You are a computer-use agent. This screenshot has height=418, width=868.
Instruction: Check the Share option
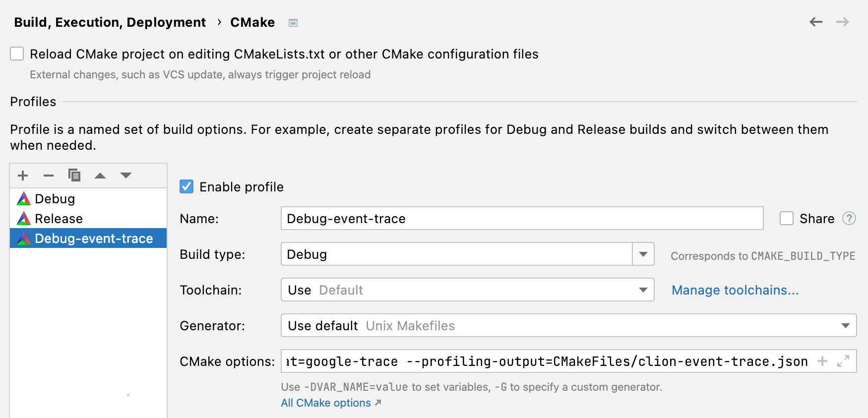tap(787, 218)
